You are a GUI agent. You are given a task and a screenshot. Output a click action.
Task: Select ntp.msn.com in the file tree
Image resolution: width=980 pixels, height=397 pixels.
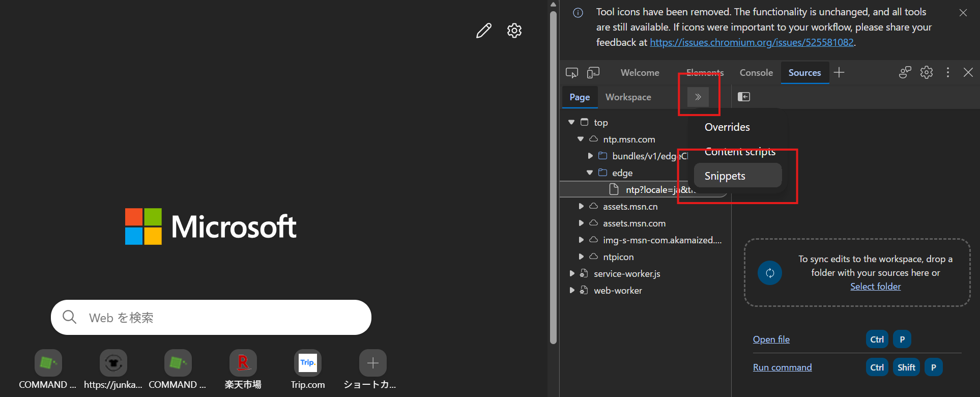629,139
